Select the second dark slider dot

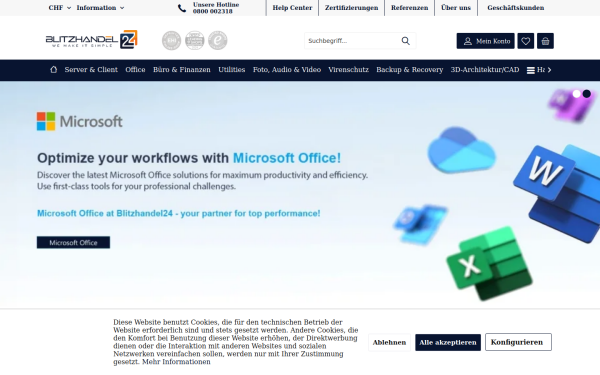point(587,94)
